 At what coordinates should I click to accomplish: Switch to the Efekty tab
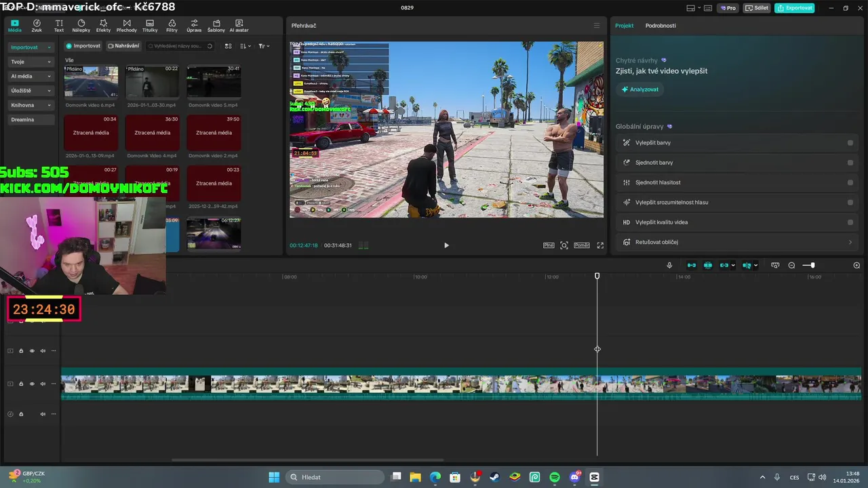coord(103,26)
